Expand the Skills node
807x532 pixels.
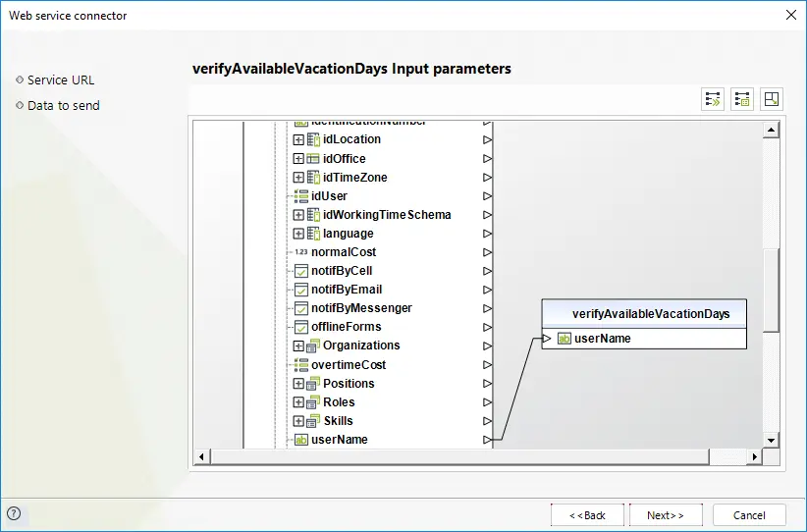(298, 421)
